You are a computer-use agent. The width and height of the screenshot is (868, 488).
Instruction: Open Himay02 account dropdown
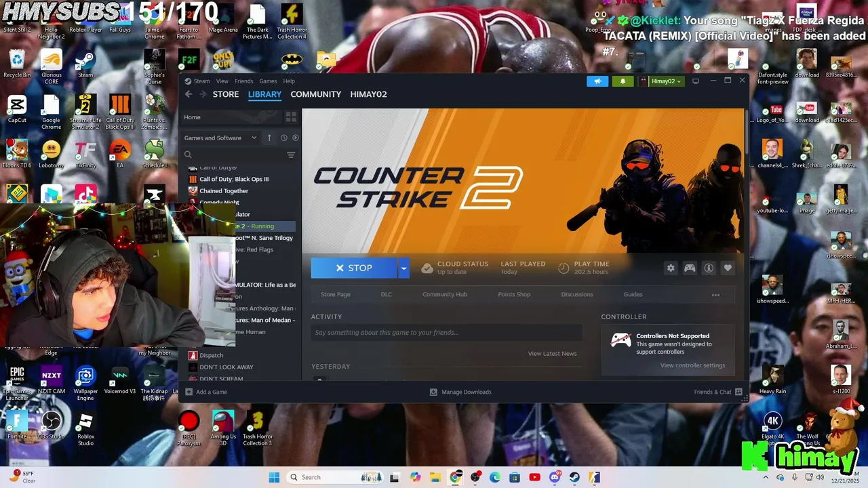(660, 81)
